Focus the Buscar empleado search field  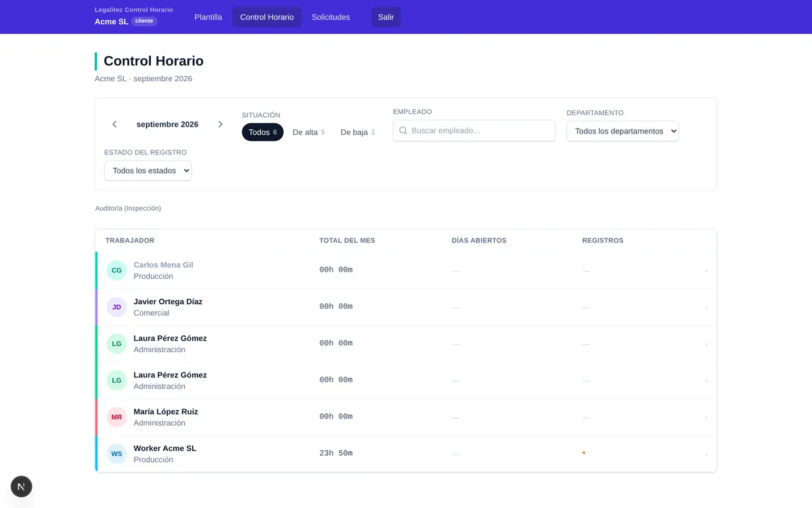[x=474, y=131]
